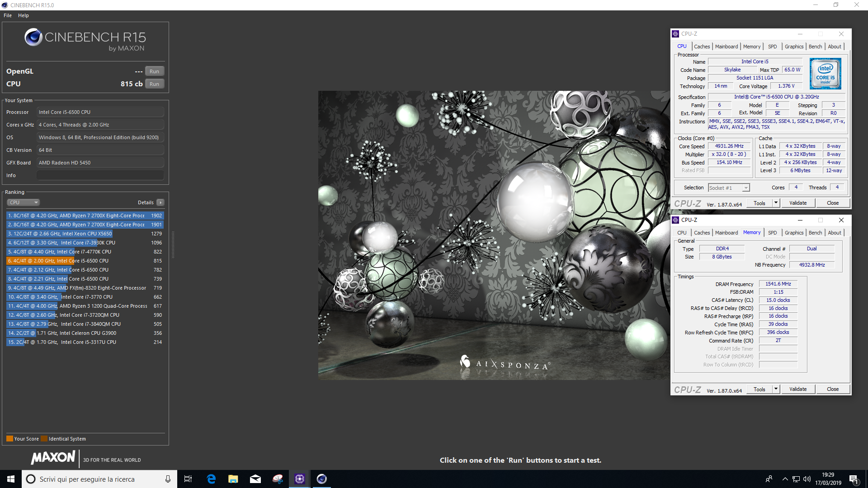Select highlighted ranking row scoring 815

click(85, 261)
